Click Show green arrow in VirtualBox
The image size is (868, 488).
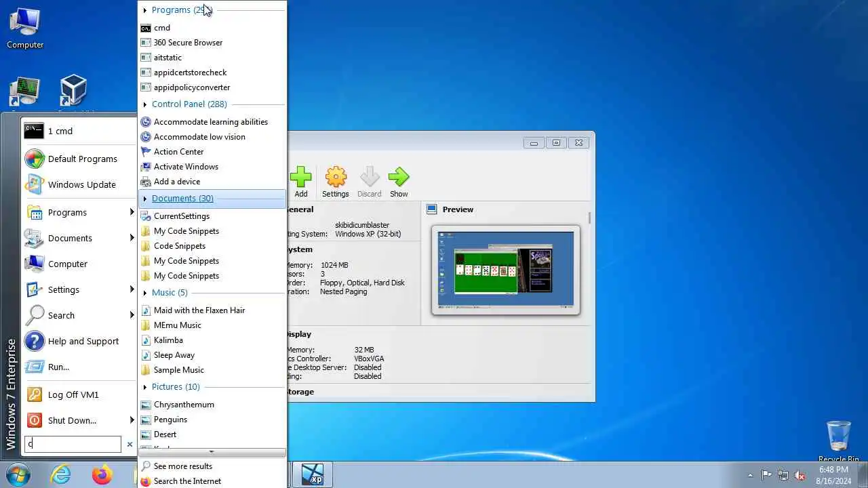click(399, 182)
